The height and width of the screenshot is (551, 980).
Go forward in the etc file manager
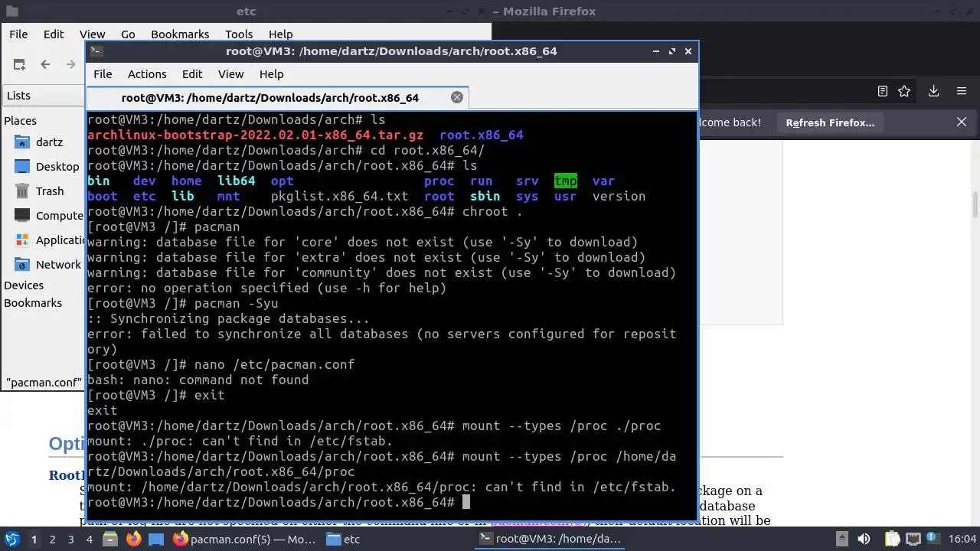pos(71,65)
